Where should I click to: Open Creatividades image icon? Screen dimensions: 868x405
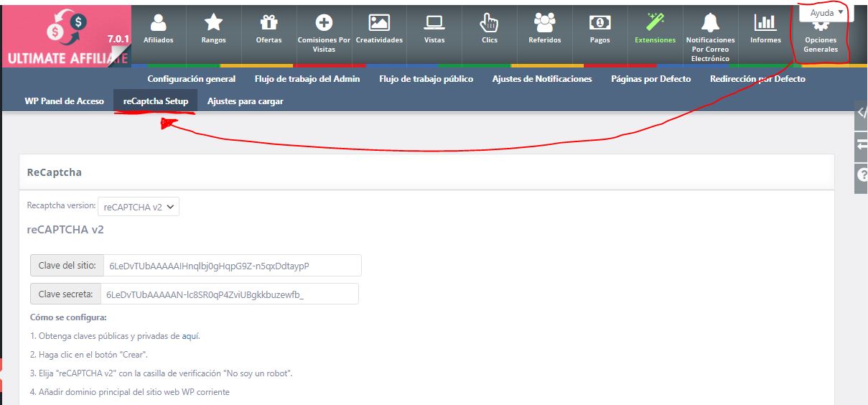[x=379, y=24]
